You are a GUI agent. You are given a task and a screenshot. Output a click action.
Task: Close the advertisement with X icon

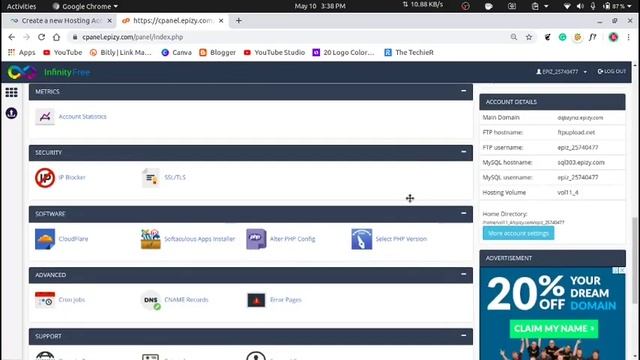point(622,270)
